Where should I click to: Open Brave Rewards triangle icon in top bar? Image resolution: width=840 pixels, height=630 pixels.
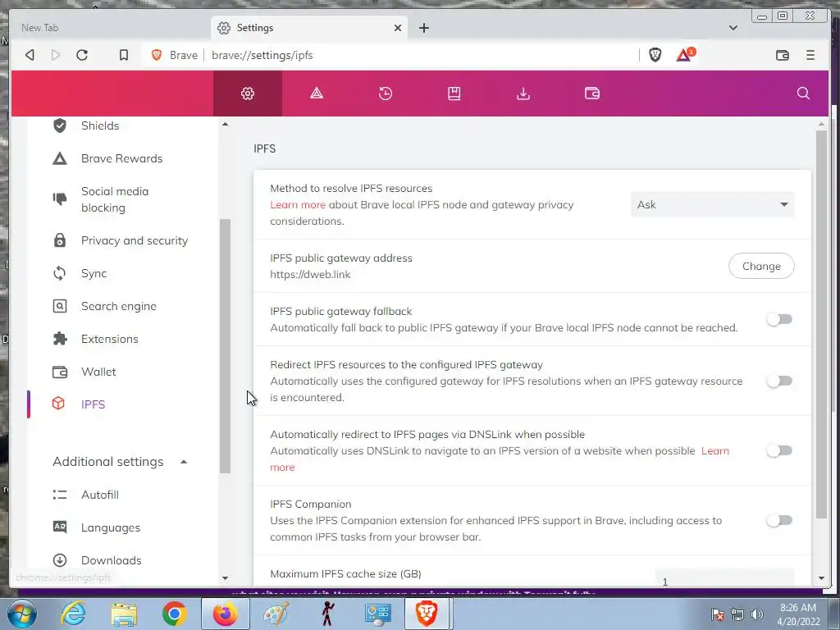317,94
